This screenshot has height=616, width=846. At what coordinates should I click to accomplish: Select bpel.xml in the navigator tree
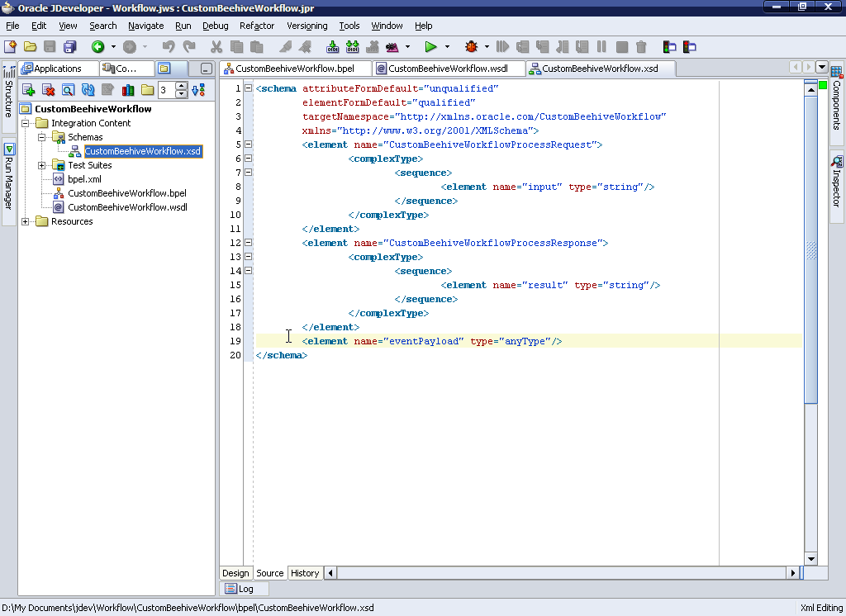83,179
